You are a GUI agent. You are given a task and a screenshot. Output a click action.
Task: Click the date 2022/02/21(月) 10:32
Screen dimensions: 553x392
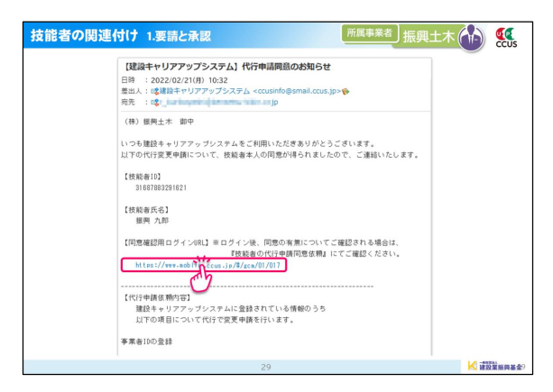tap(189, 80)
